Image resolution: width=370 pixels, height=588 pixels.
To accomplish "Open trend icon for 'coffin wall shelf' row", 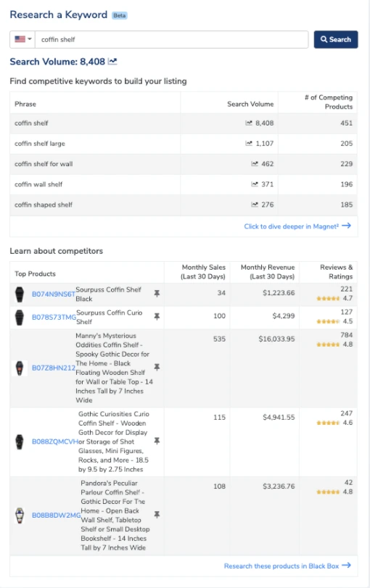I will 255,184.
